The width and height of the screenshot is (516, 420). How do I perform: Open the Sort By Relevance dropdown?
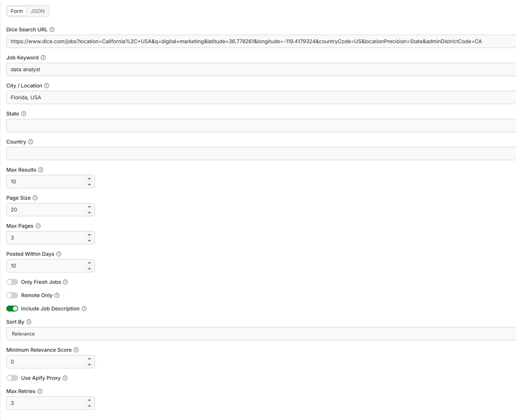[x=261, y=334]
